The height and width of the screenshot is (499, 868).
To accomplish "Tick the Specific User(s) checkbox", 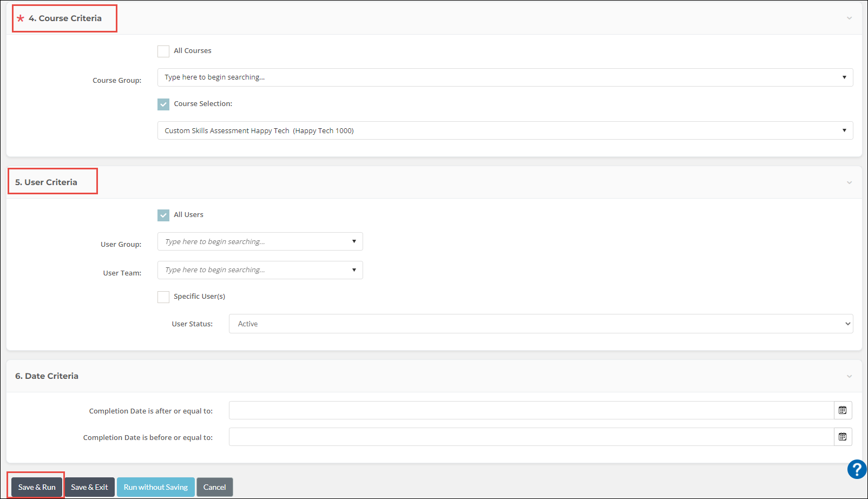I will click(x=163, y=297).
